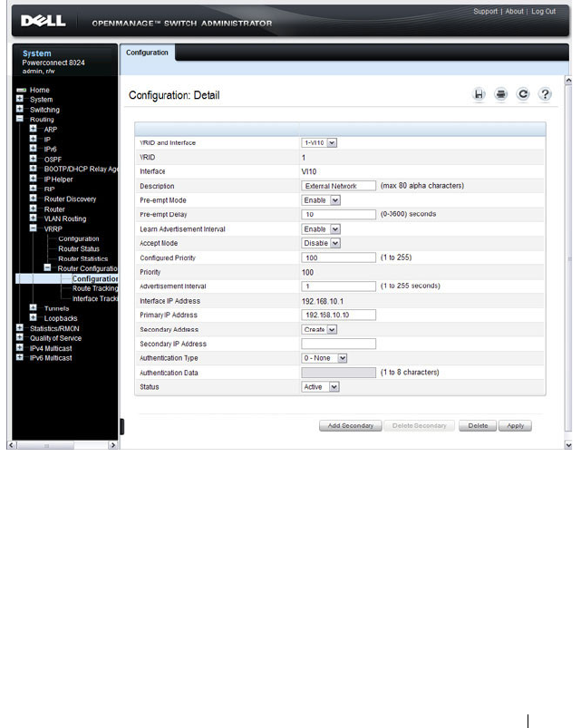Expand the IPv4 Multicast node

point(20,348)
